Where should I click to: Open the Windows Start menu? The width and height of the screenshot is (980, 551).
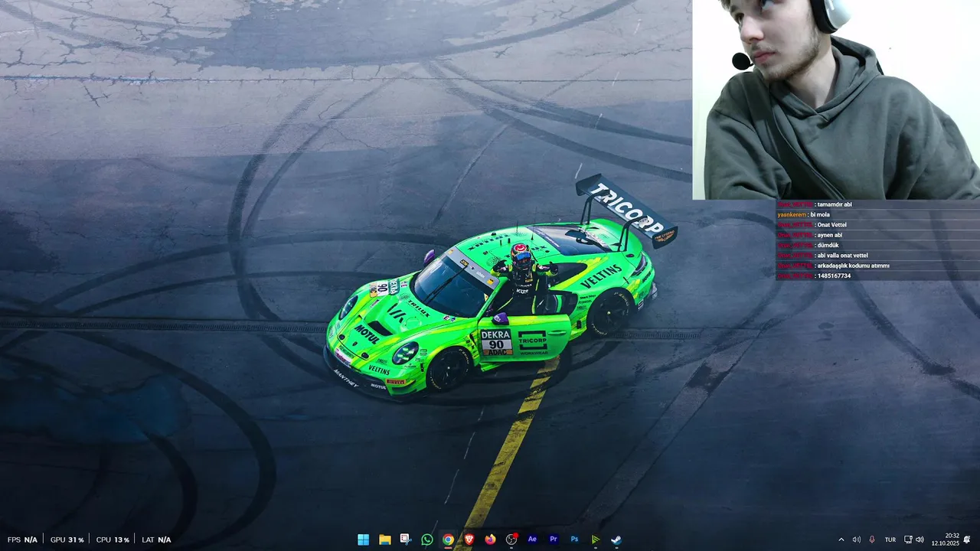pos(363,540)
